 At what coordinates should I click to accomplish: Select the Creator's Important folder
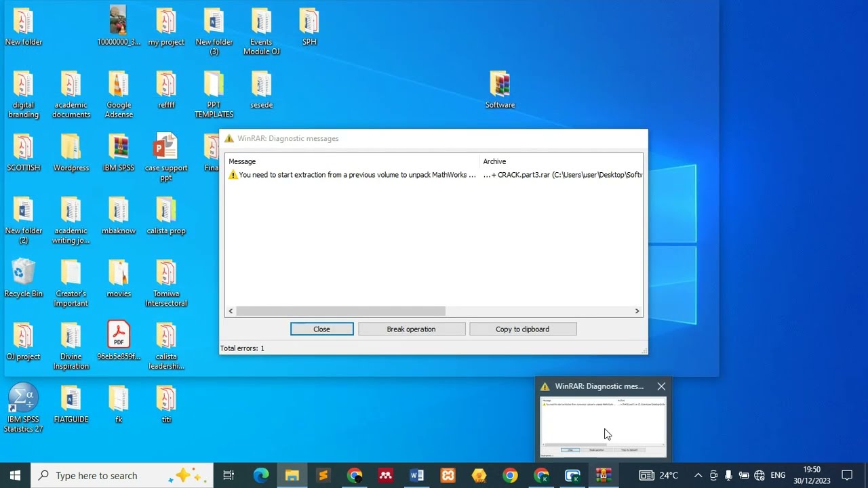[71, 283]
